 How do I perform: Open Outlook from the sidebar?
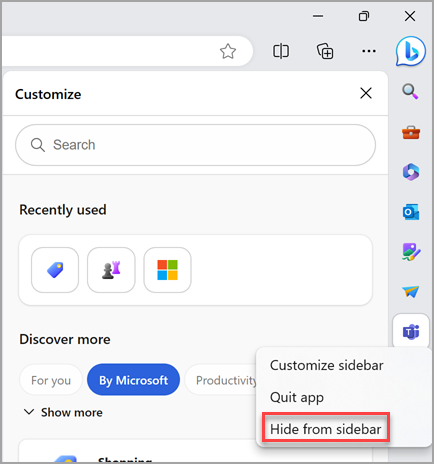point(411,212)
